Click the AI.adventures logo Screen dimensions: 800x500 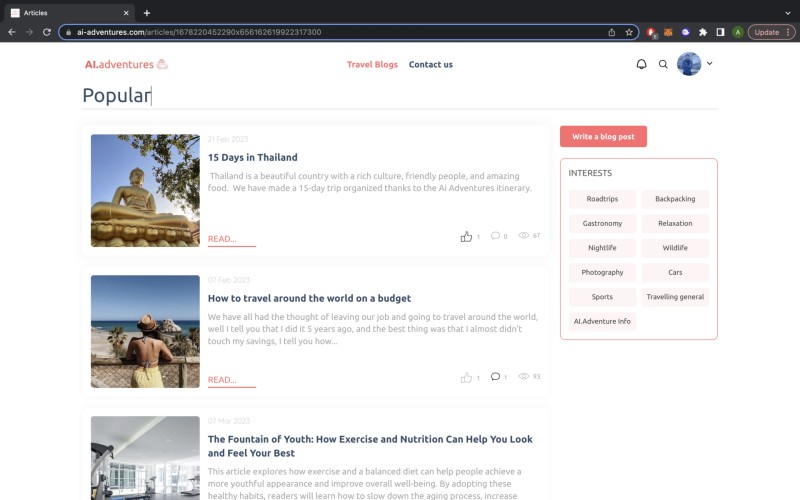(126, 64)
